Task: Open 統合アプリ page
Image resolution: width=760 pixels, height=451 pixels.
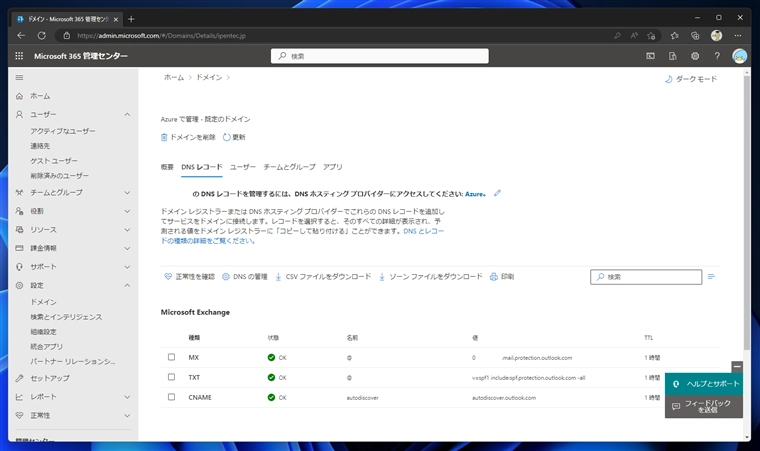Action: (x=47, y=346)
